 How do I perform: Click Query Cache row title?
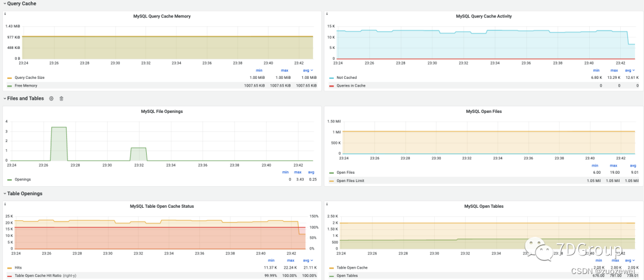click(21, 4)
